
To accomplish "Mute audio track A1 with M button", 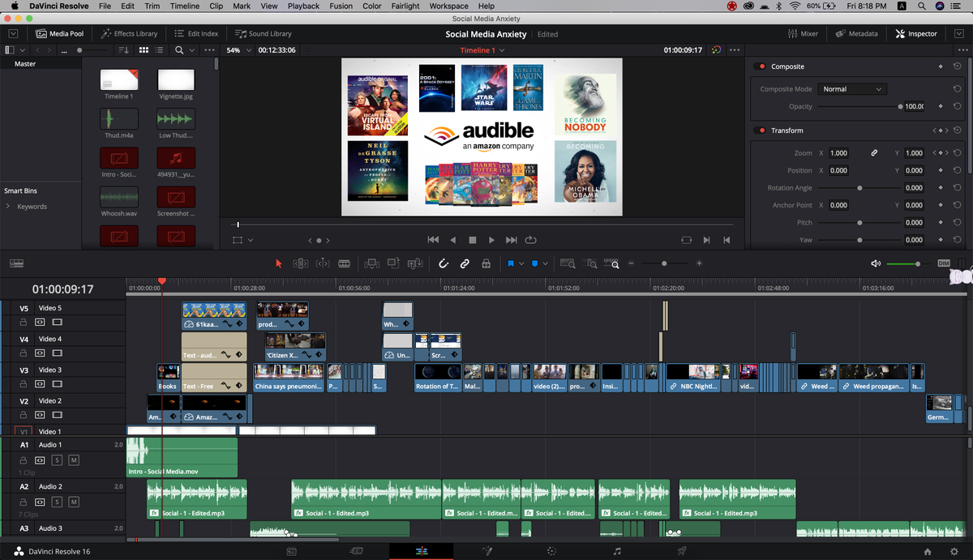I will coord(74,460).
